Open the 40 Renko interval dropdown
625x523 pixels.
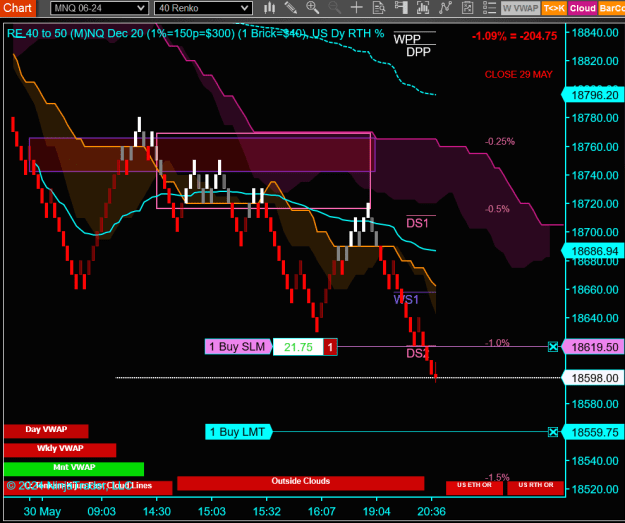pos(203,8)
